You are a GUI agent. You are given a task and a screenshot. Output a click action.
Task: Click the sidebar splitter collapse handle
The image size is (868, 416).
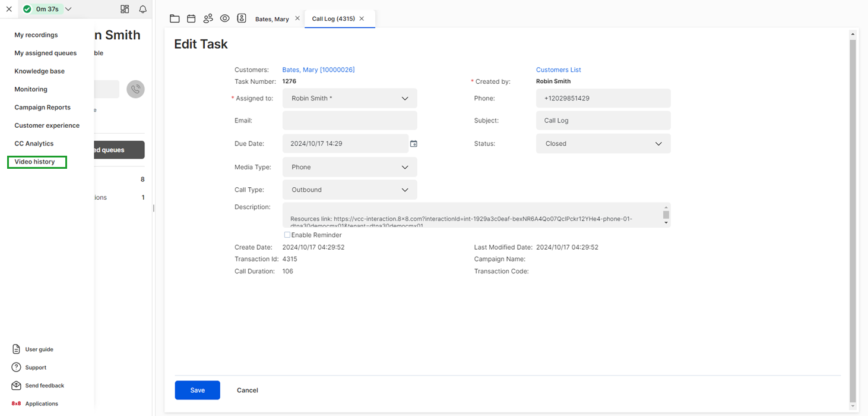coord(154,208)
